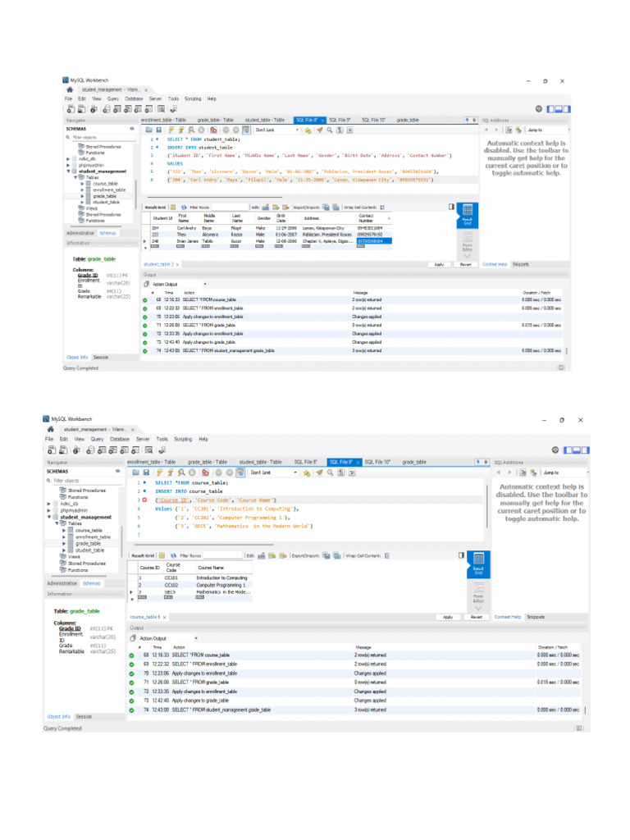This screenshot has width=630, height=840.
Task: Toggle invisible characters display, upper editor toolbar
Action: point(340,130)
